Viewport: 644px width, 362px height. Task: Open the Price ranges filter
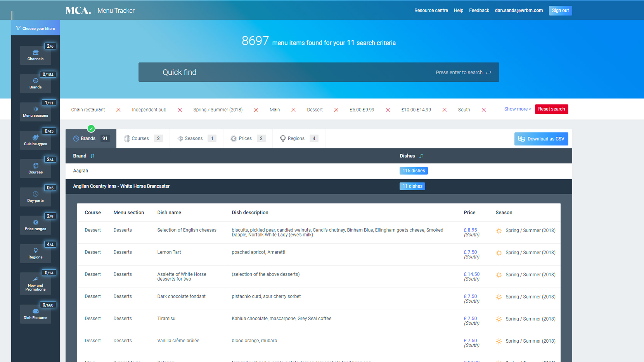(x=35, y=225)
